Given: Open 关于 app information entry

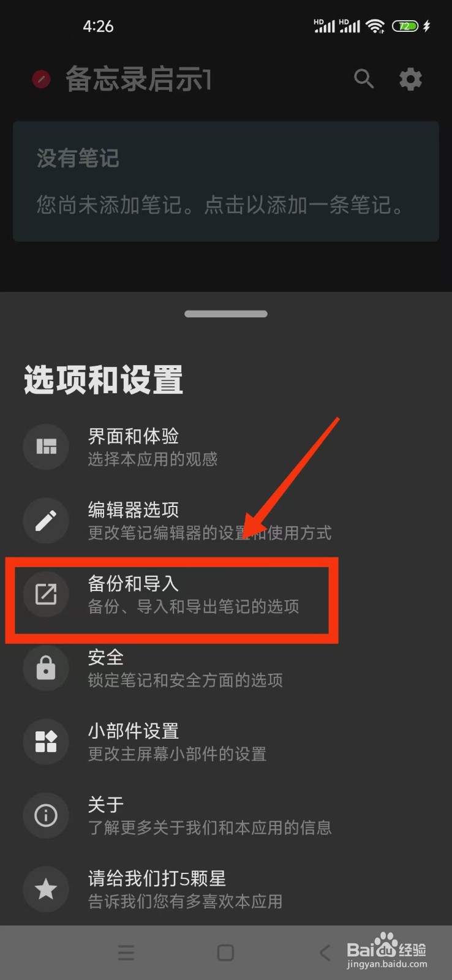Looking at the screenshot, I should click(x=226, y=815).
